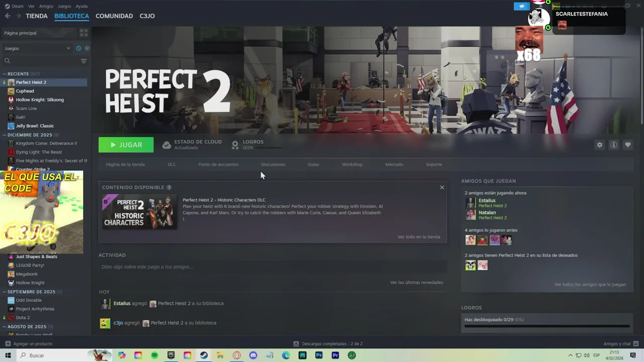This screenshot has height=362, width=644.
Task: Click Ver todo en la tienda
Action: click(x=419, y=237)
